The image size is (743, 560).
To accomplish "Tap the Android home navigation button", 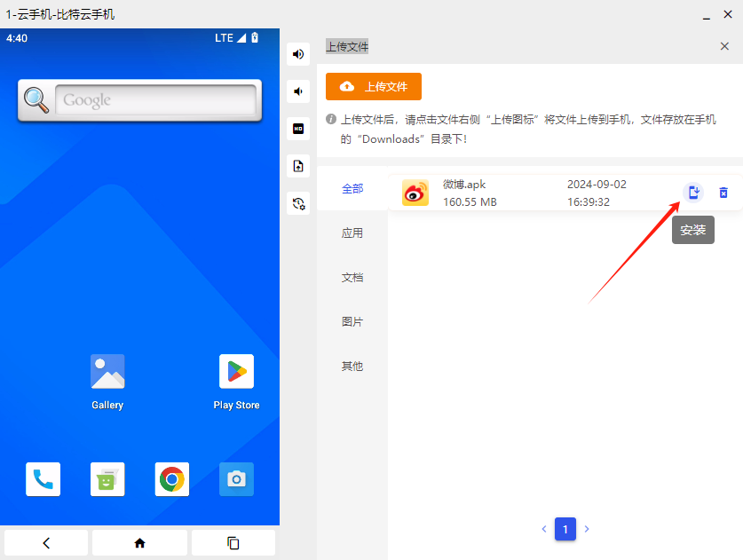I will point(139,543).
